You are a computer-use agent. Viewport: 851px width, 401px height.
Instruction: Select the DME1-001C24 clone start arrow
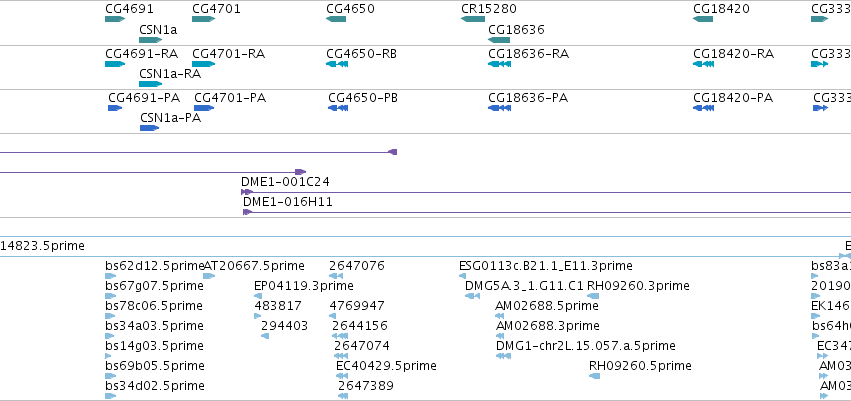247,192
